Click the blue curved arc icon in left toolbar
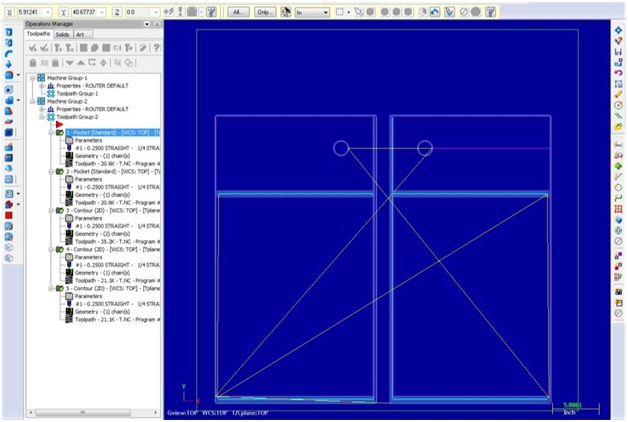Screen dimensions: 628x422 pos(9,53)
